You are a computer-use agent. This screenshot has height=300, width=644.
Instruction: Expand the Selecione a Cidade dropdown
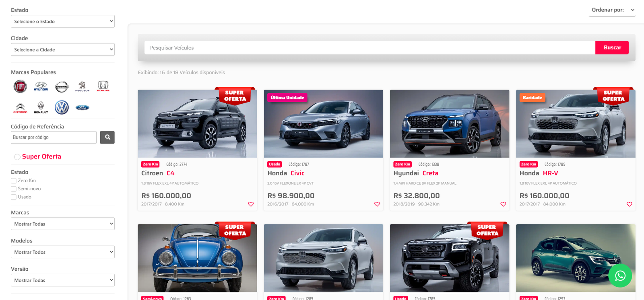(x=63, y=49)
